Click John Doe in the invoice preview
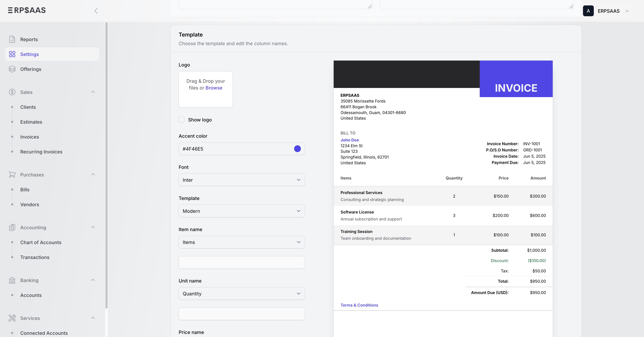 tap(350, 140)
